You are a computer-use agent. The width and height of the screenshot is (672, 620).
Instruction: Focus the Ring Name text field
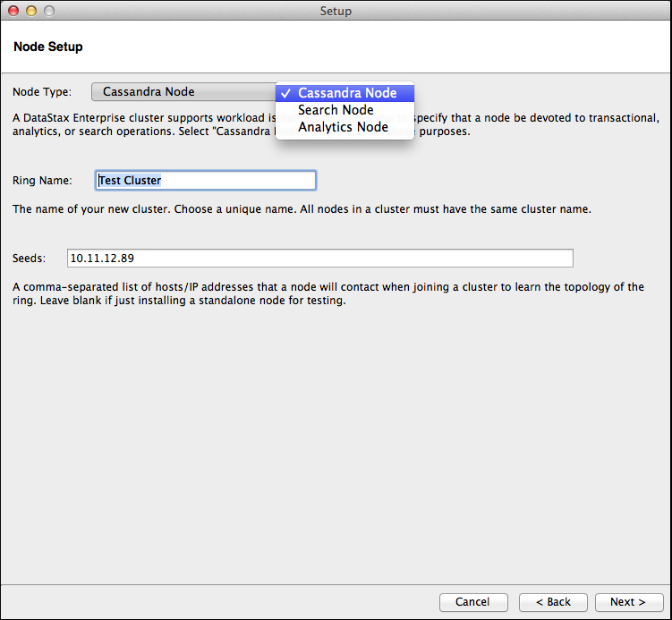click(206, 181)
